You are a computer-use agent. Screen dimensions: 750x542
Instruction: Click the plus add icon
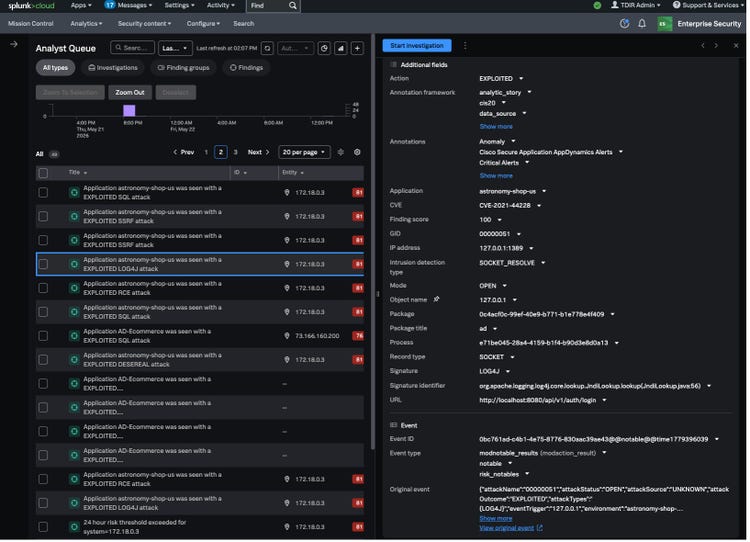tap(358, 48)
